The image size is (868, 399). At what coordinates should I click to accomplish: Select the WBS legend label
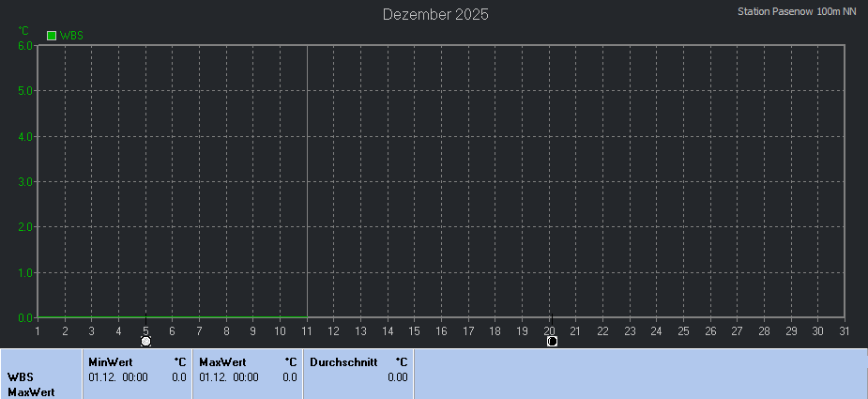[71, 36]
